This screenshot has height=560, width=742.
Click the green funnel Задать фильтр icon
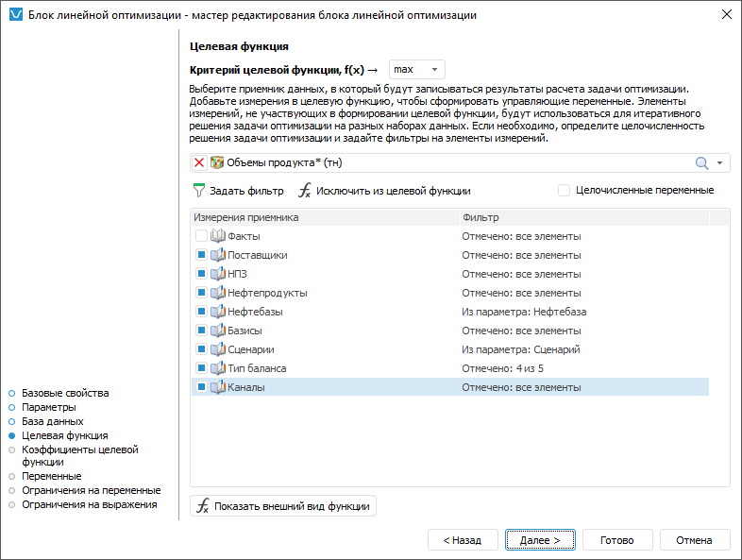point(198,191)
